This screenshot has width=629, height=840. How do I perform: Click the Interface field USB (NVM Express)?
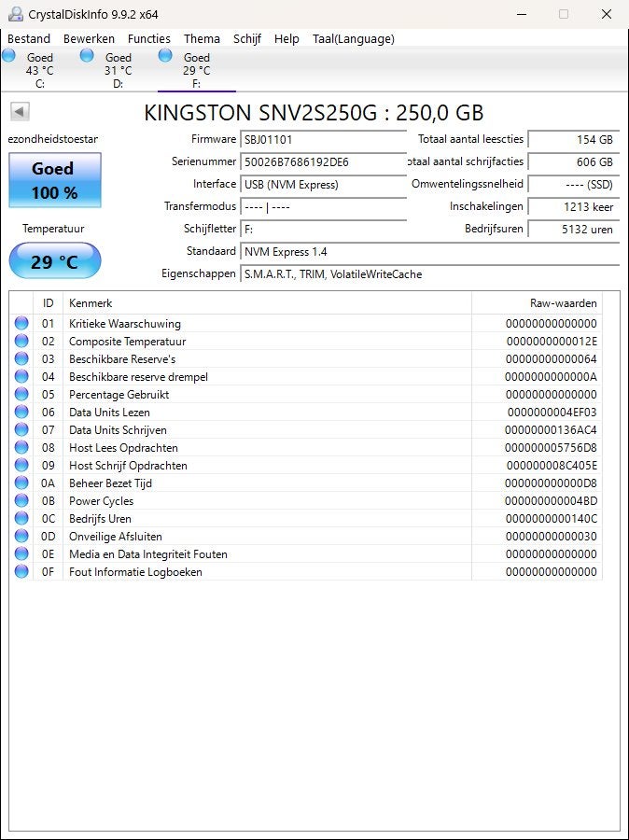pos(323,184)
